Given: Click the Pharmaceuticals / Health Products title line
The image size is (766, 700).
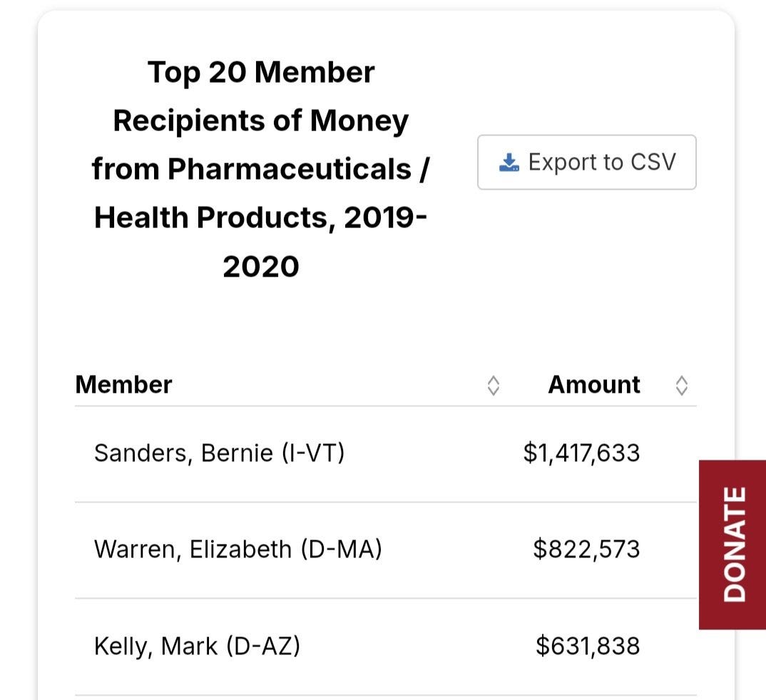Looking at the screenshot, I should 261,192.
